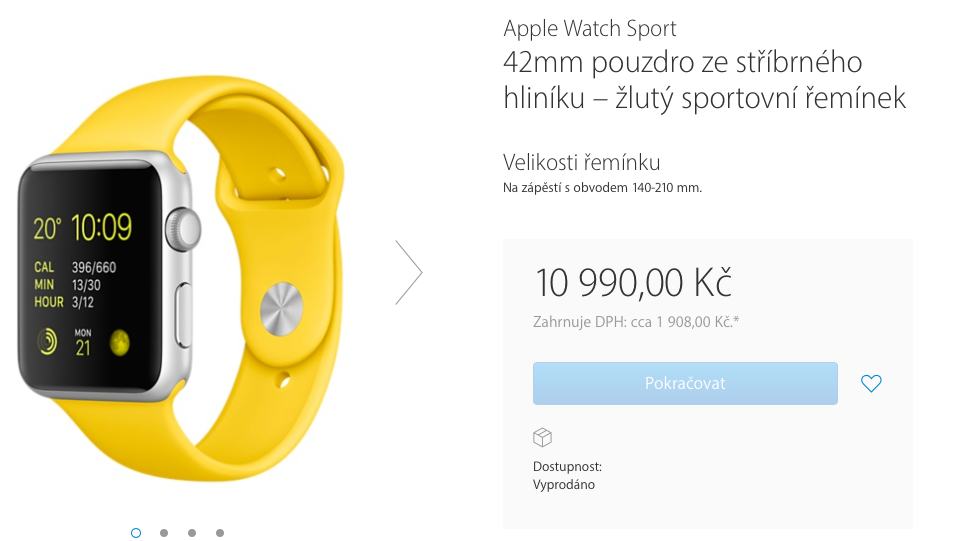Open the yellow Apple Watch product image
Screen dimensions: 960x541
pyautogui.click(x=181, y=278)
